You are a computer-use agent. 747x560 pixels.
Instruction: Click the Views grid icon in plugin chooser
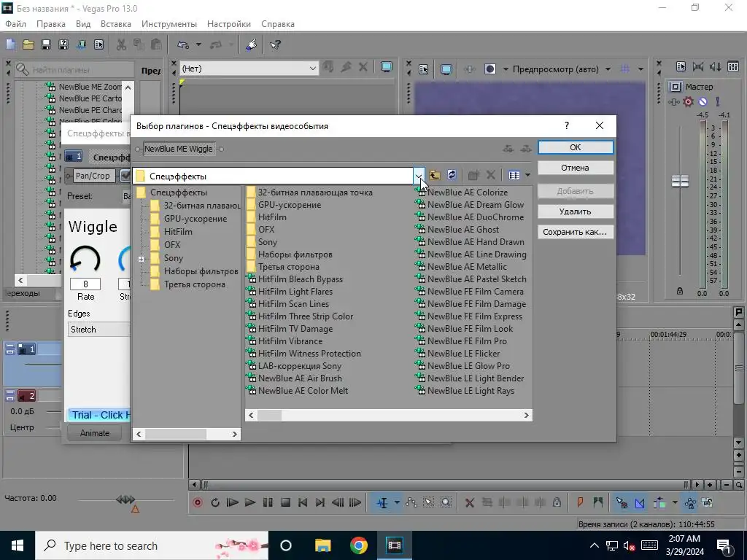514,175
